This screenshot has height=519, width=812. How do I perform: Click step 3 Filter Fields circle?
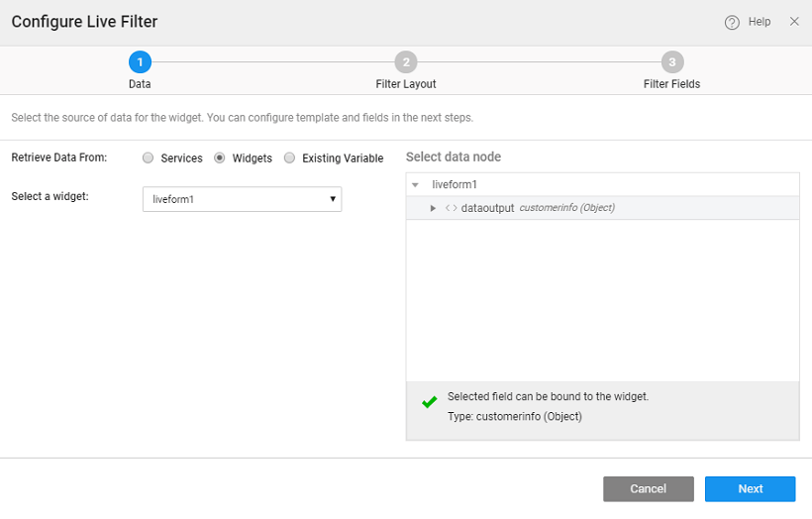[x=671, y=62]
